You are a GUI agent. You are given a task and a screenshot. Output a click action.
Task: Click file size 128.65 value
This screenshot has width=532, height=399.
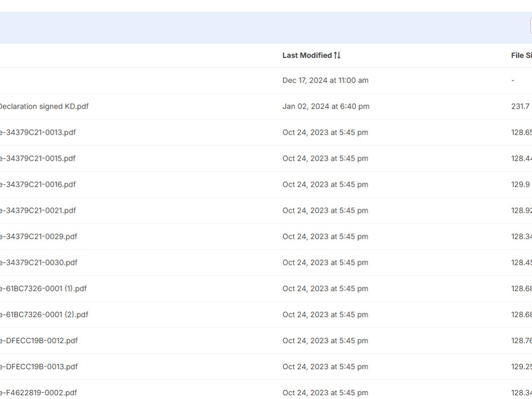(521, 132)
